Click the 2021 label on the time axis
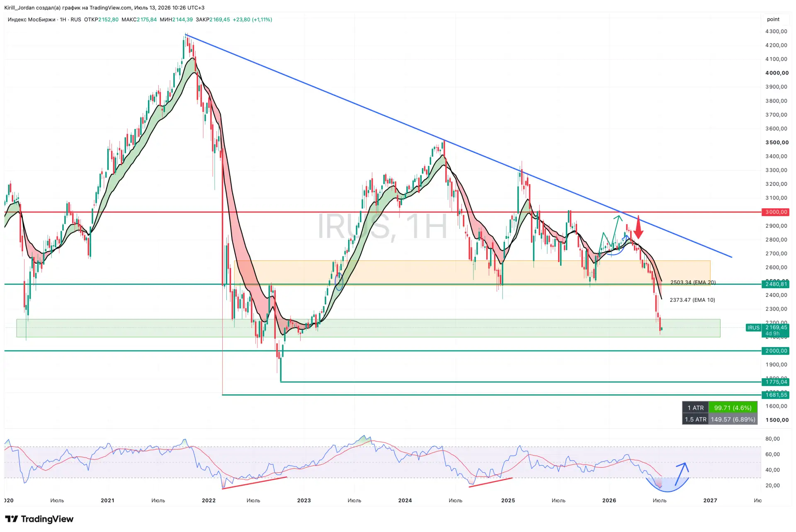Image resolution: width=796 pixels, height=532 pixels. point(107,500)
